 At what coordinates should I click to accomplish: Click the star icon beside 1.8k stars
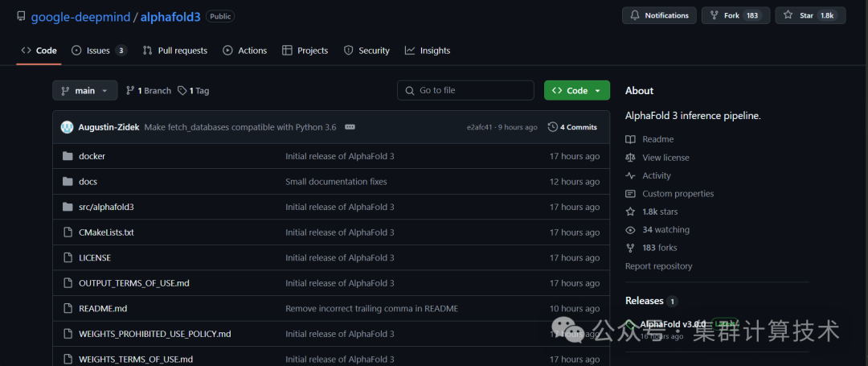point(630,212)
